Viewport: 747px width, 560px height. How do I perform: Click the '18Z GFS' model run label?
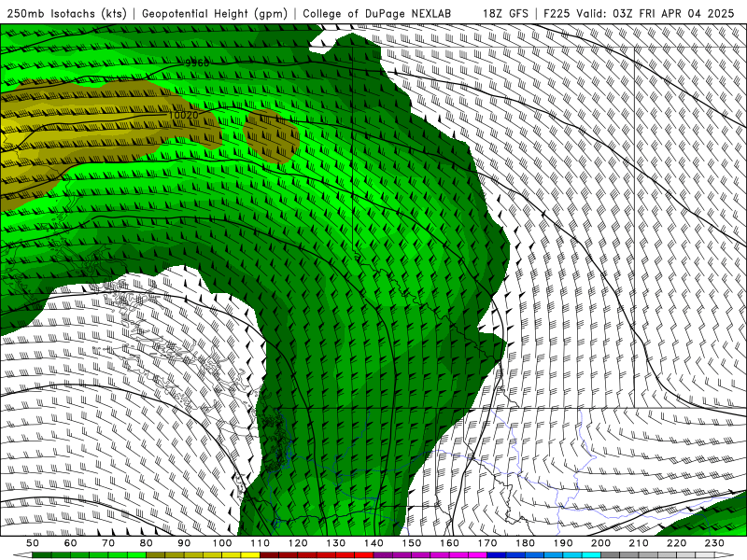tap(505, 13)
